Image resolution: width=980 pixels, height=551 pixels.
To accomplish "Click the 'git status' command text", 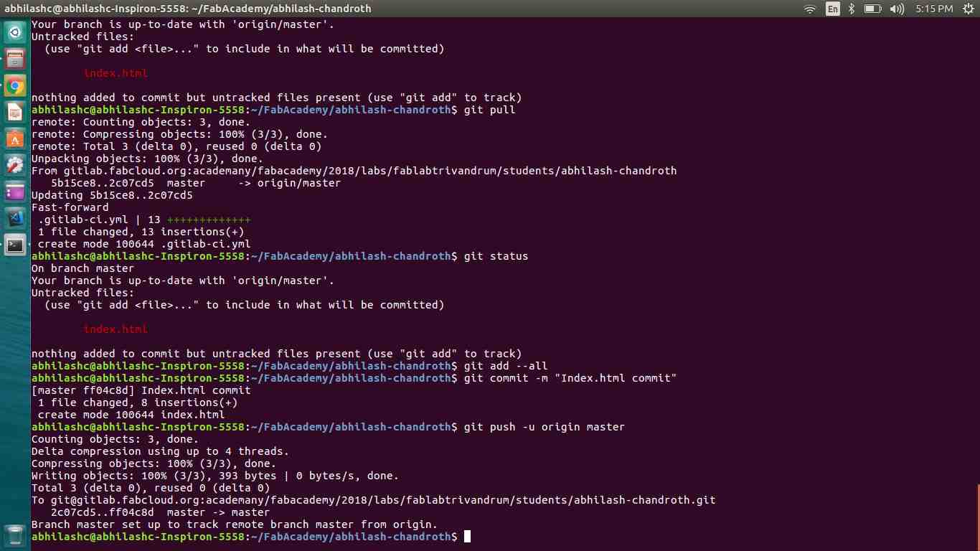I will point(496,256).
